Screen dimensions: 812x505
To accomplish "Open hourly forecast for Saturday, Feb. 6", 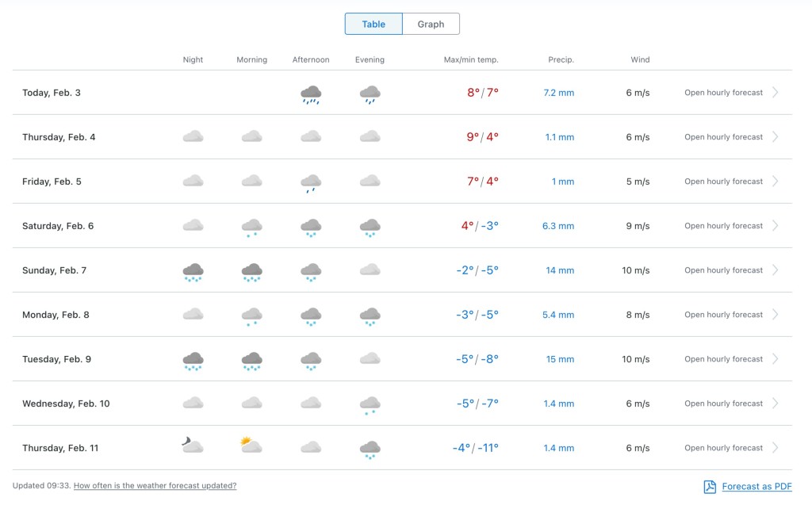I will [723, 226].
